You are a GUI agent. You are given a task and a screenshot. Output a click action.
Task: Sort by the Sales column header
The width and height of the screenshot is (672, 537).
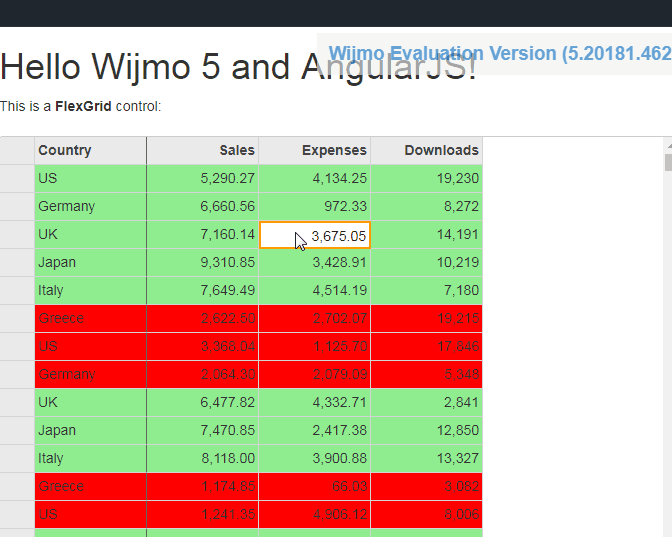[x=203, y=151]
